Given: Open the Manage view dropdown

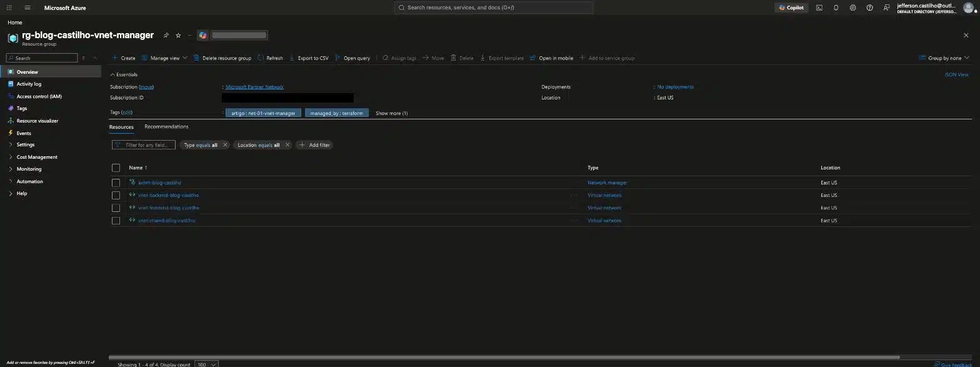Looking at the screenshot, I should [164, 58].
